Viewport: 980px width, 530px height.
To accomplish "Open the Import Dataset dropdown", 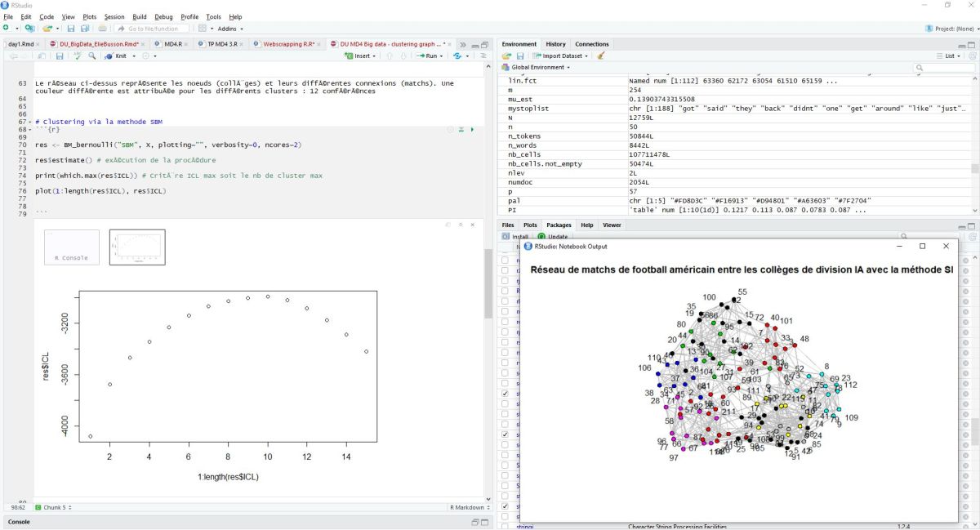I will [561, 56].
